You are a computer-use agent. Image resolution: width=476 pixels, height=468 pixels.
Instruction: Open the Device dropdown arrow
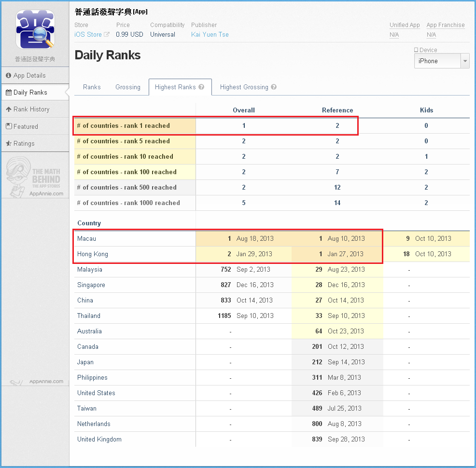tap(465, 61)
